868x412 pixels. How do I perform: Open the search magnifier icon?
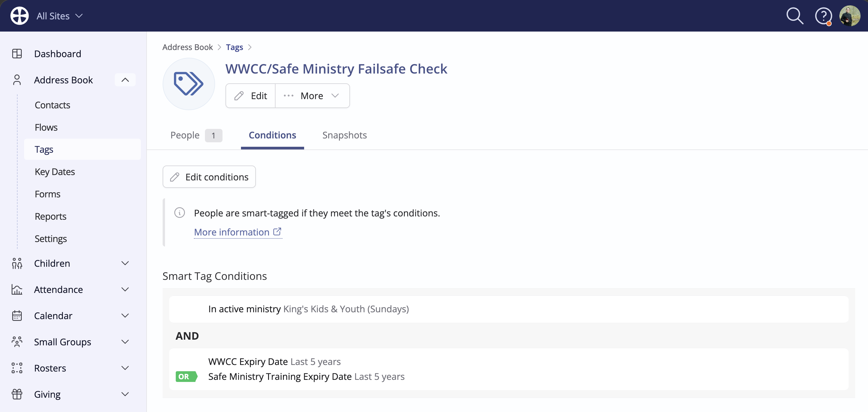tap(794, 16)
